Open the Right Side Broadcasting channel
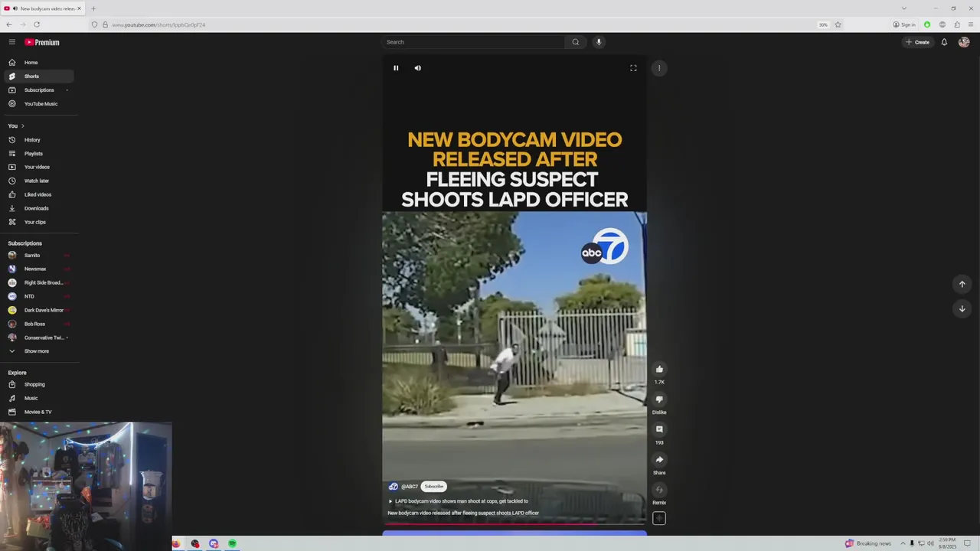Image resolution: width=980 pixels, height=551 pixels. (x=38, y=282)
